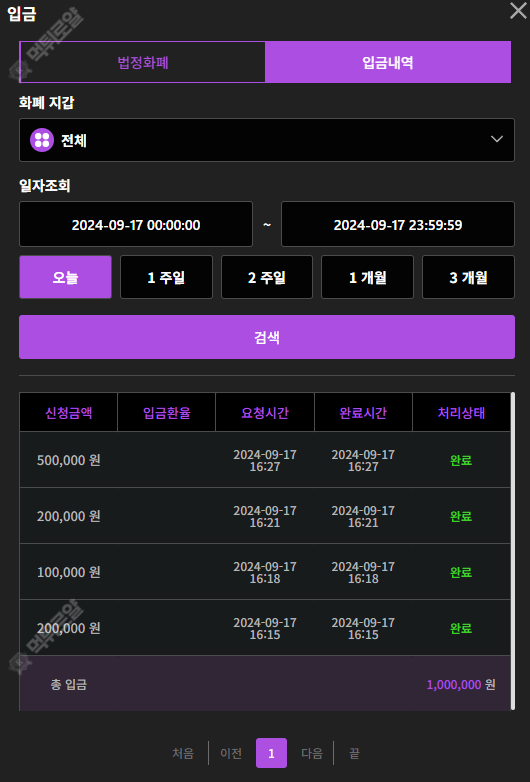Screen dimensions: 530x782
Task: Click the table's vertical scrollbar
Action: point(513,551)
